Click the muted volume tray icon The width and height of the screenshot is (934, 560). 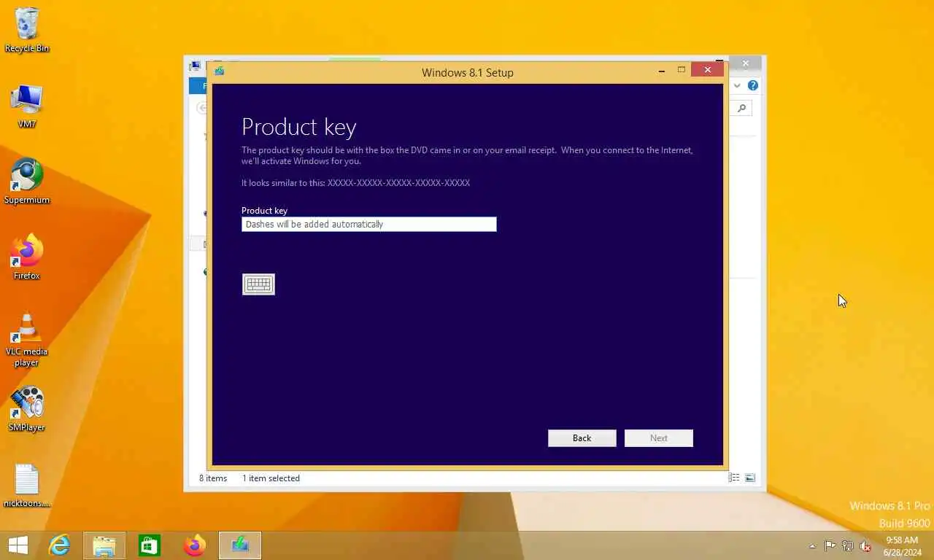pos(865,545)
